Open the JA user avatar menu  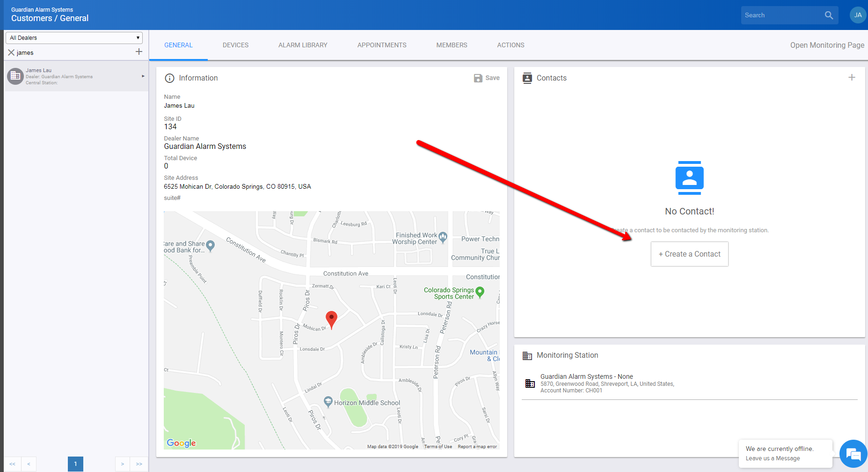click(858, 15)
